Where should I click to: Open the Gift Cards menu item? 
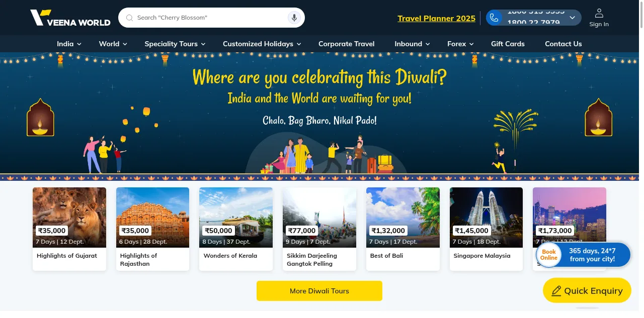click(508, 44)
